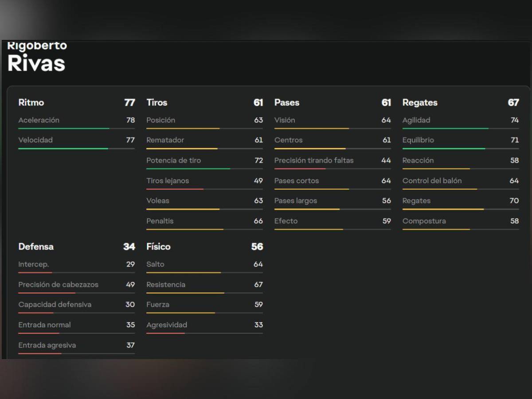The height and width of the screenshot is (399, 532).
Task: Click the Rivas player name heading
Action: pos(36,63)
